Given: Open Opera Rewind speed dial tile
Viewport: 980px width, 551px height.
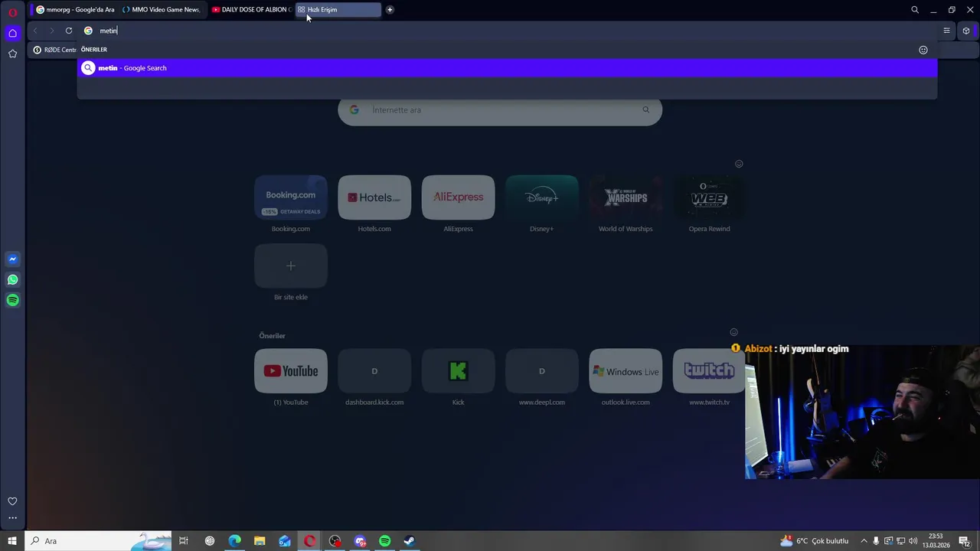Looking at the screenshot, I should click(x=709, y=197).
